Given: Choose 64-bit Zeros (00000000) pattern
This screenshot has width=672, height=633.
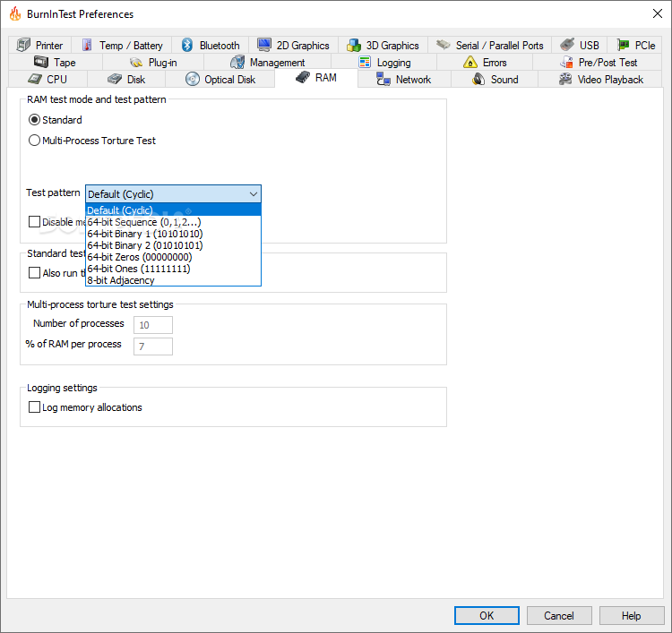Looking at the screenshot, I should pos(173,257).
